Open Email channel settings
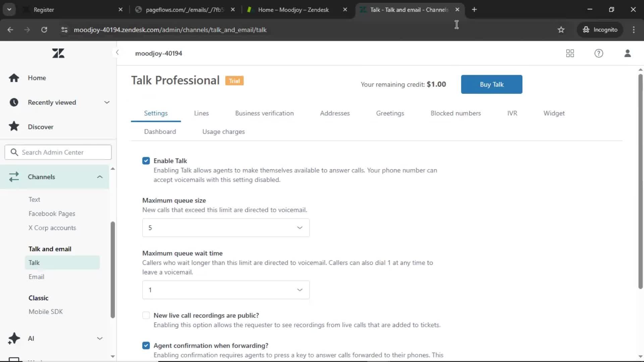This screenshot has width=644, height=362. [36, 277]
